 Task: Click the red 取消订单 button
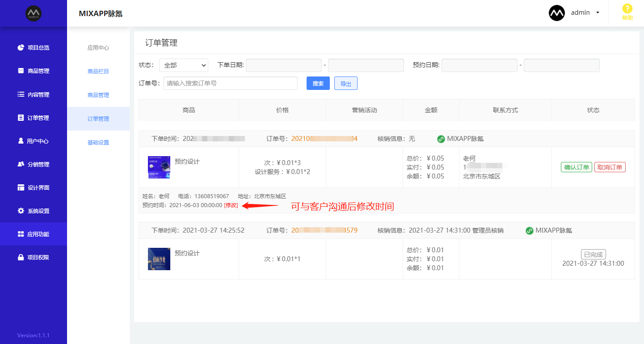[610, 167]
